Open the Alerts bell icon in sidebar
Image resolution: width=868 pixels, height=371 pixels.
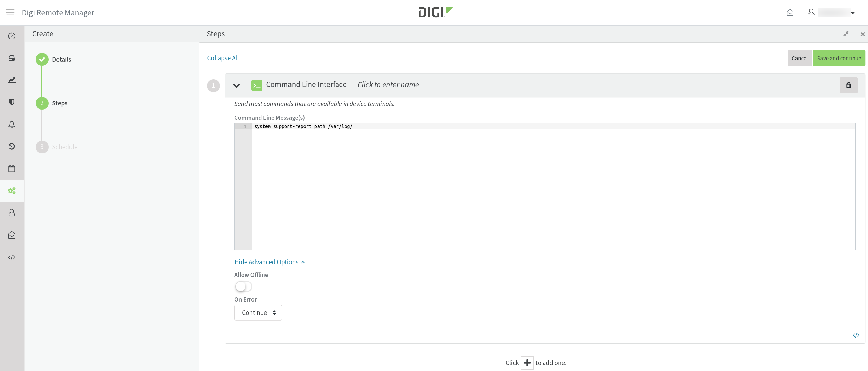point(12,124)
